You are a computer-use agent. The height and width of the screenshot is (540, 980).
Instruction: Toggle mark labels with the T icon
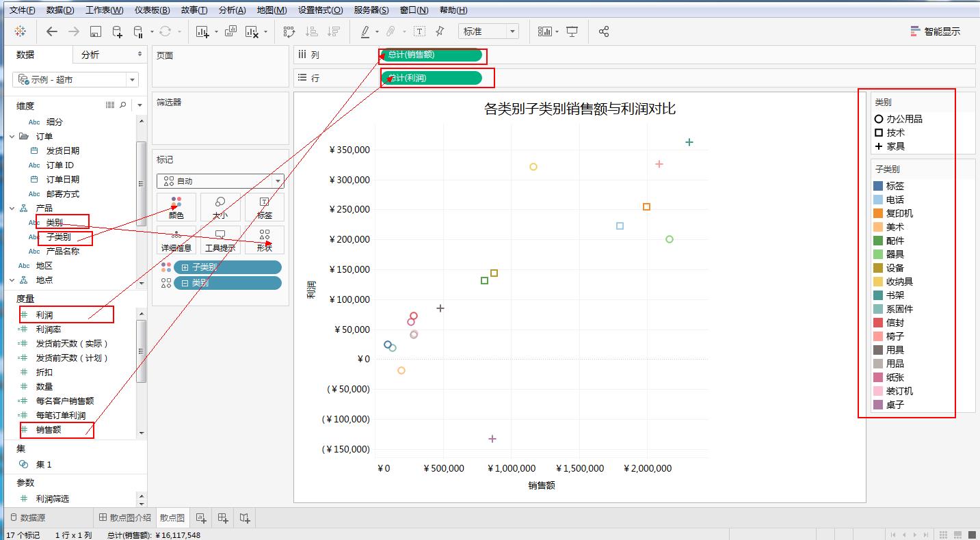(x=419, y=31)
